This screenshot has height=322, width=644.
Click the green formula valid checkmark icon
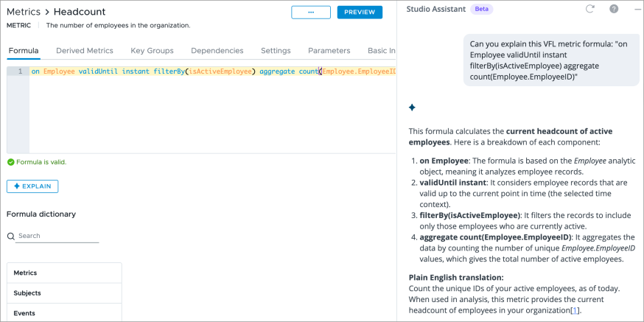click(10, 162)
